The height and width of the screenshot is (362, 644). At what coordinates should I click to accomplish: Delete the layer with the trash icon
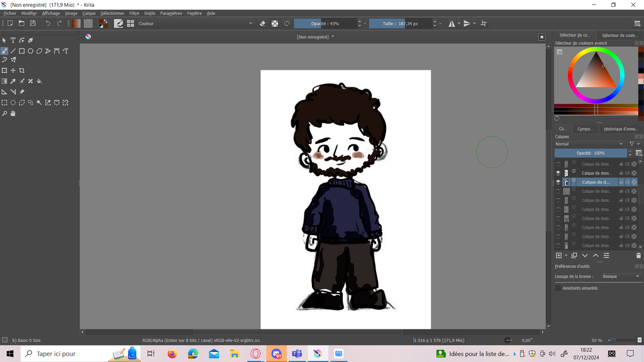(638, 256)
